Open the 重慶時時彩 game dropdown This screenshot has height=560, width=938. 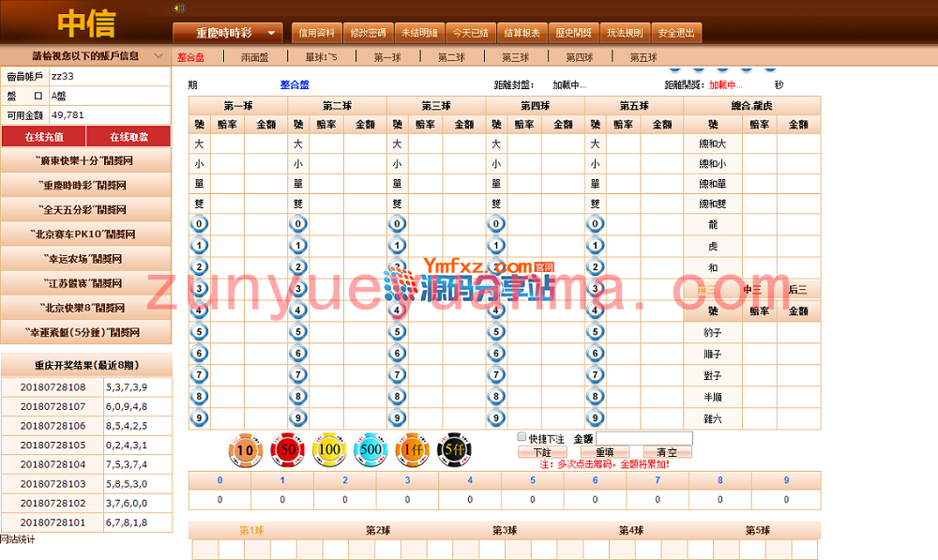point(227,33)
